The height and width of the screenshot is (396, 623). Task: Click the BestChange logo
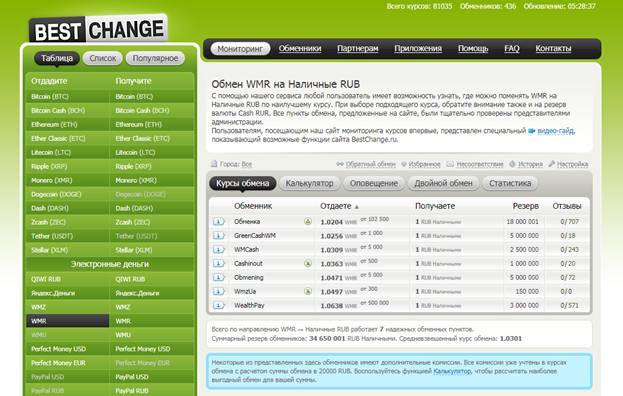[x=98, y=29]
